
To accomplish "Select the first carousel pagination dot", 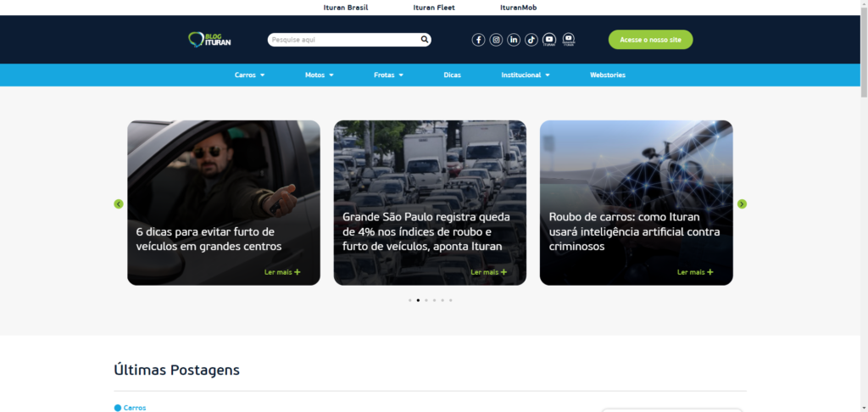I will [x=409, y=300].
